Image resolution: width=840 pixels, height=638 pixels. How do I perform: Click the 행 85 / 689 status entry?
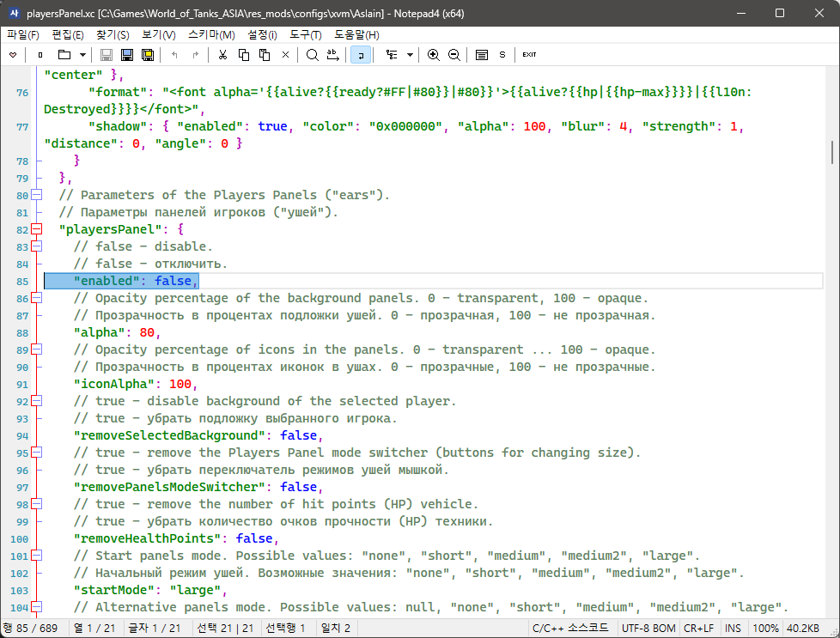coord(31,629)
